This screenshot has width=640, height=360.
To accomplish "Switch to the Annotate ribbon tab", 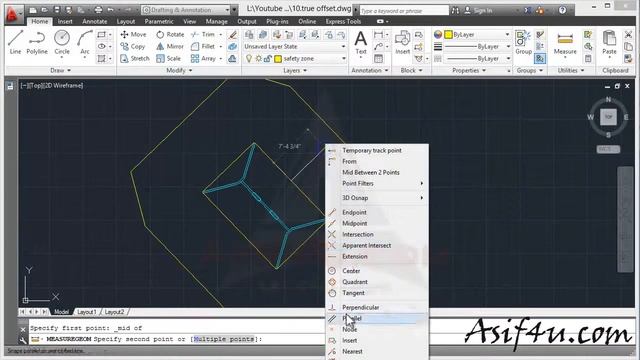I will tap(95, 22).
